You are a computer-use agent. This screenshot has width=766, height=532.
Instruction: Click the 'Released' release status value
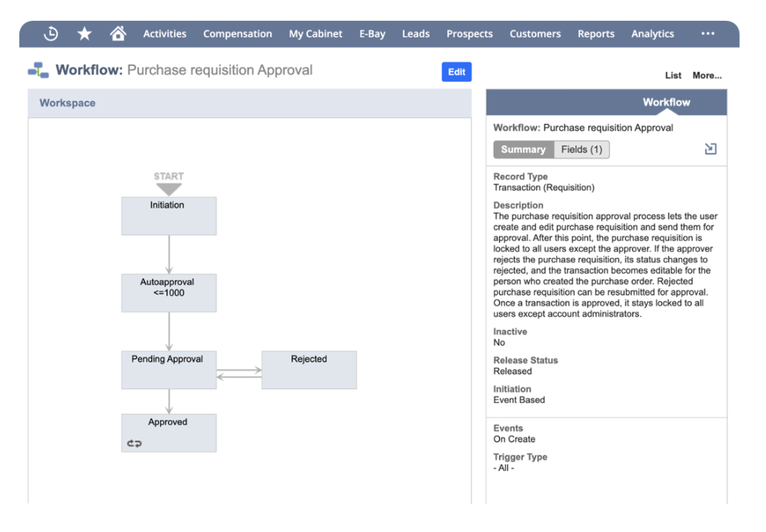click(x=512, y=371)
